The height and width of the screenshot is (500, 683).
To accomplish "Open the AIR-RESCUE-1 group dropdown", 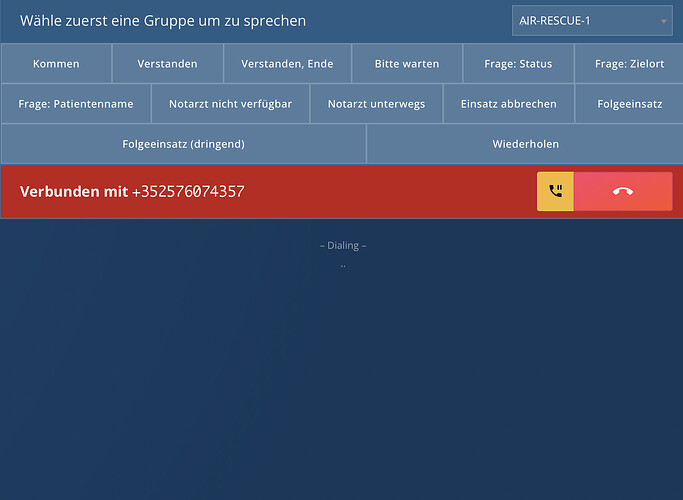I will 592,21.
